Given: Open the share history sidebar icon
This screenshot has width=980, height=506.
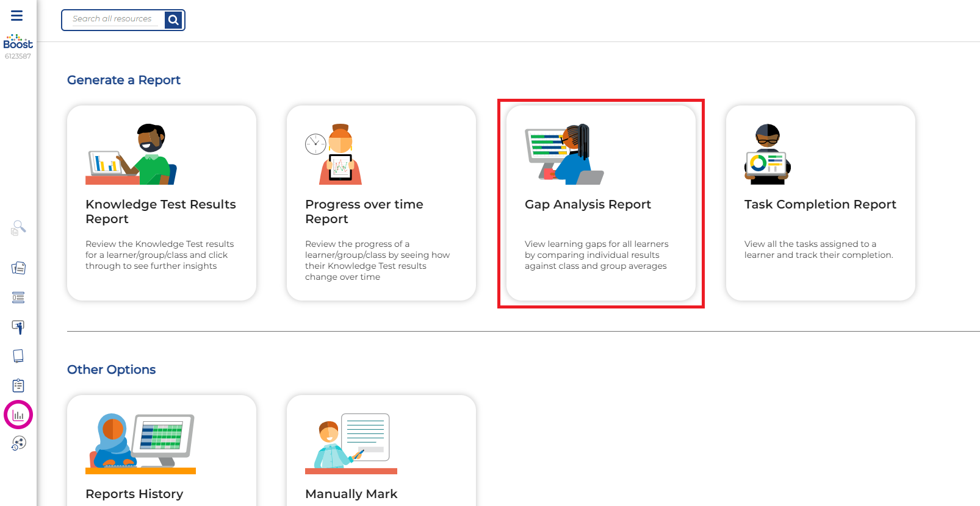Looking at the screenshot, I should point(18,443).
